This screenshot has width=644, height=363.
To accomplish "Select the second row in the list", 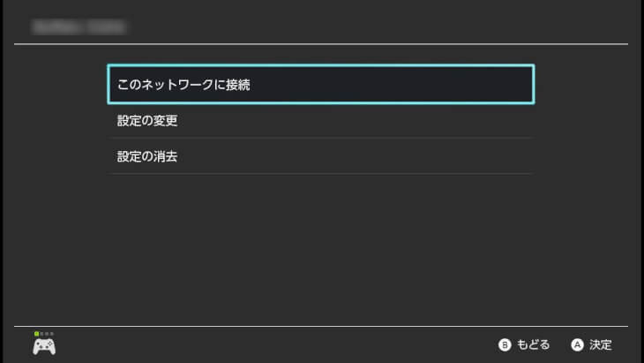I will pyautogui.click(x=321, y=120).
